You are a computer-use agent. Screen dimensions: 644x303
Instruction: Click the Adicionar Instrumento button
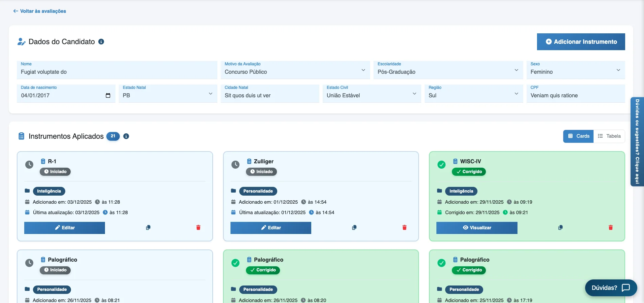coord(581,42)
